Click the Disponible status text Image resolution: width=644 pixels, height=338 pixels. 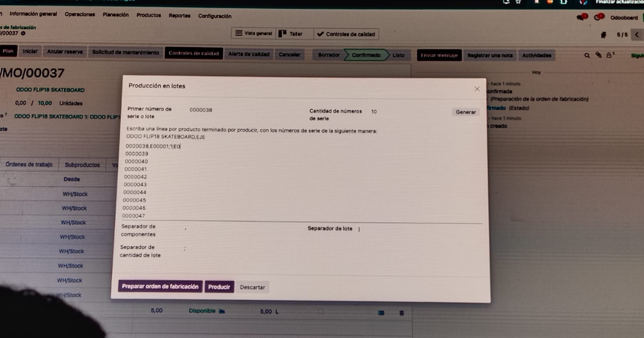click(x=202, y=311)
